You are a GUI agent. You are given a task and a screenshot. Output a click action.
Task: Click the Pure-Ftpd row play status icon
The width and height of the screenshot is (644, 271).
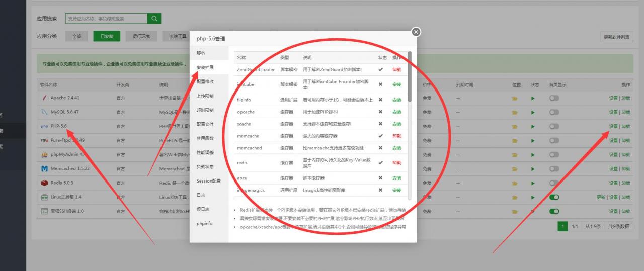pyautogui.click(x=533, y=140)
